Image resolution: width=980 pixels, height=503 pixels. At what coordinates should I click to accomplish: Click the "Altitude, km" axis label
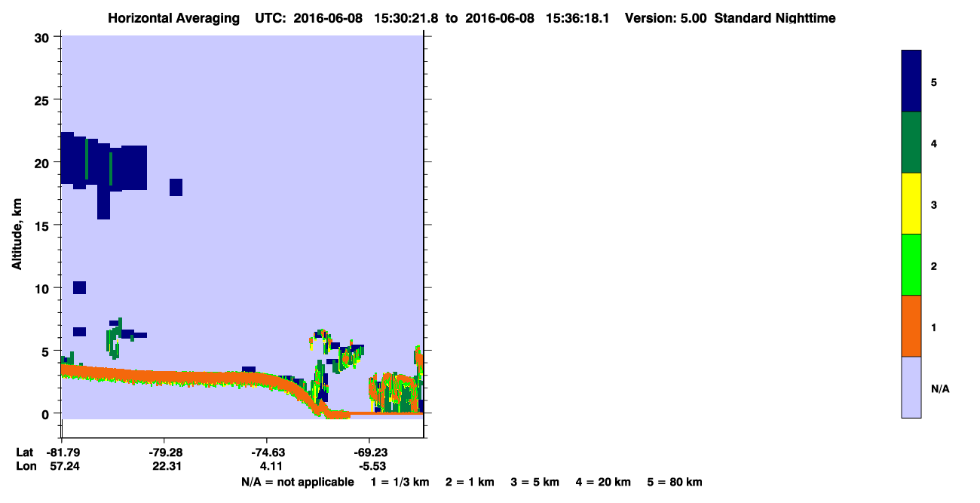pos(17,235)
